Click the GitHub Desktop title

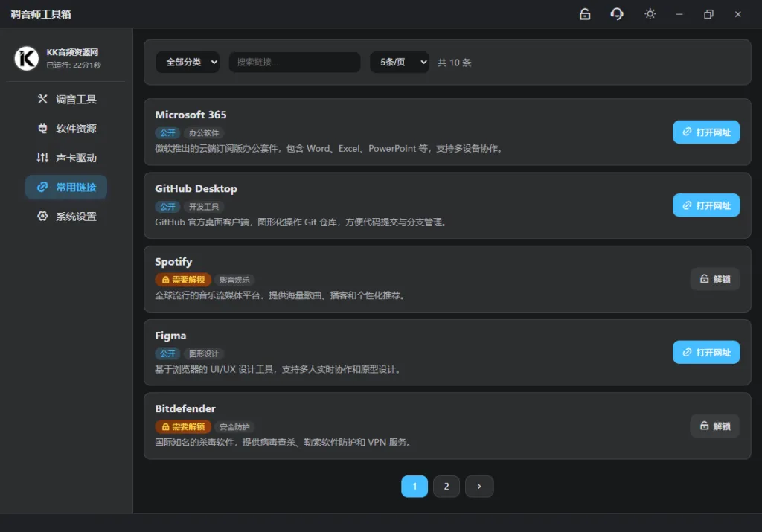pos(196,188)
